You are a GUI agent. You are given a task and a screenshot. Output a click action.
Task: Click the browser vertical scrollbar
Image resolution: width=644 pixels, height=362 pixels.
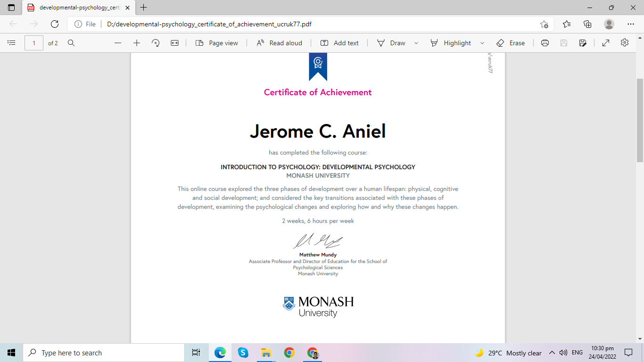[x=640, y=120]
